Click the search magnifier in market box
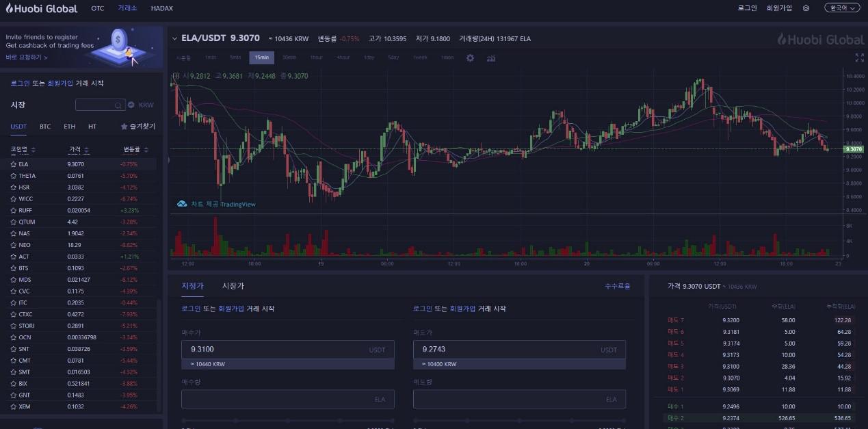Screen dimensions: 868x429 point(118,105)
